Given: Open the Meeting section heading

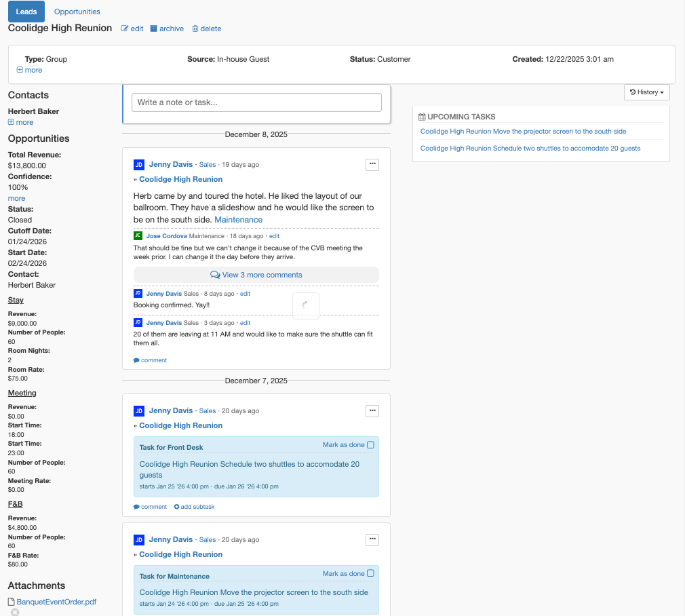Looking at the screenshot, I should (x=22, y=393).
